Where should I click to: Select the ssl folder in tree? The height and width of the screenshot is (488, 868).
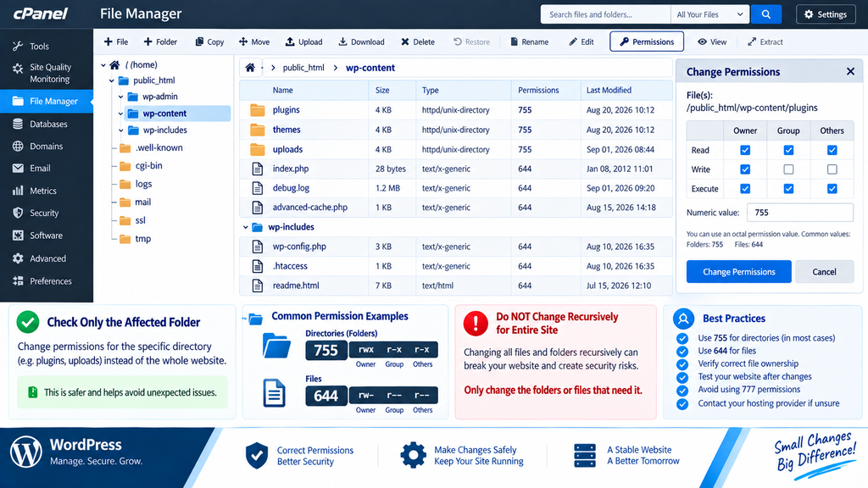[133, 220]
